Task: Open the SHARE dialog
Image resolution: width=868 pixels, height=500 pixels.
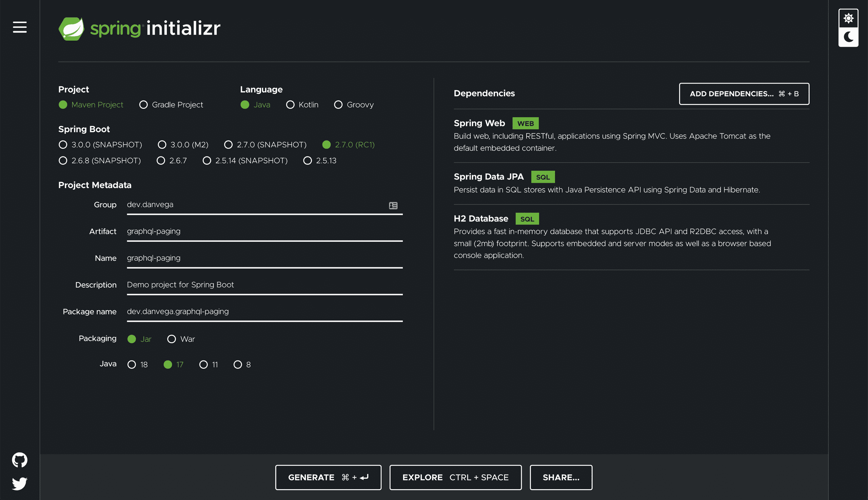Action: 561,477
